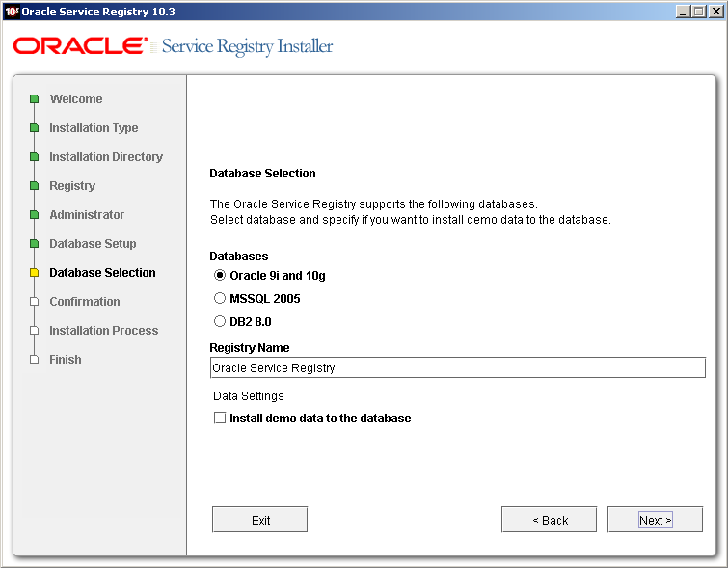The image size is (728, 568).
Task: Click the Registry Name input field
Action: click(458, 367)
